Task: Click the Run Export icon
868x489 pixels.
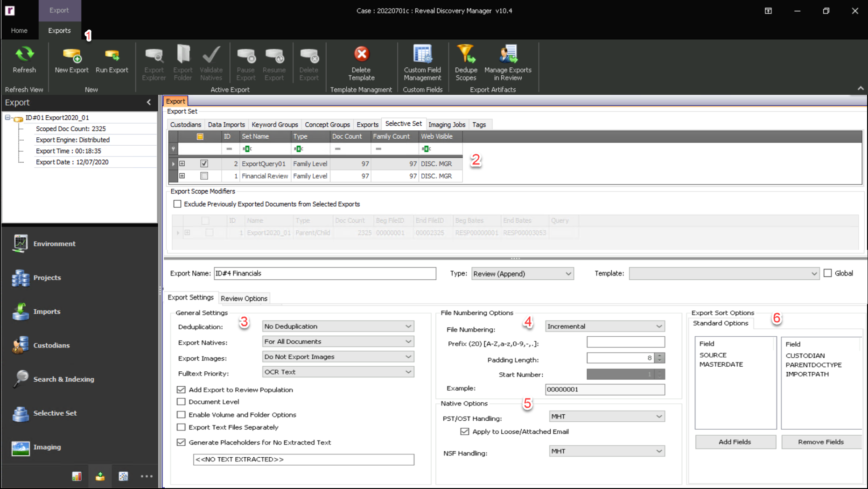Action: click(112, 61)
